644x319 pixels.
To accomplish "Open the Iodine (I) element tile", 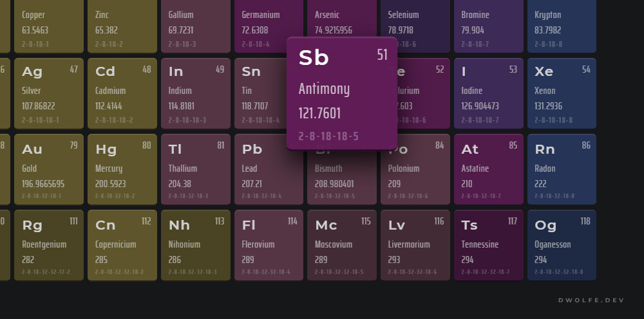I will point(489,93).
